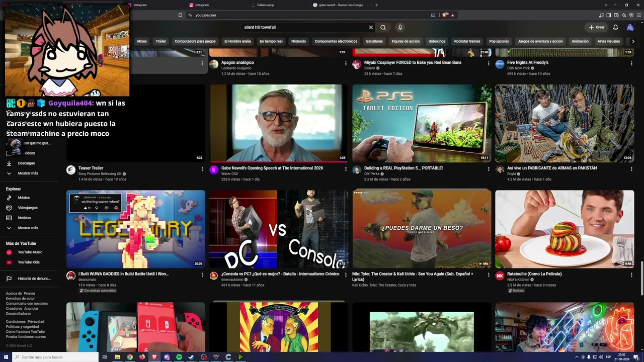Open Brave Rewards triangle icon

(453, 15)
